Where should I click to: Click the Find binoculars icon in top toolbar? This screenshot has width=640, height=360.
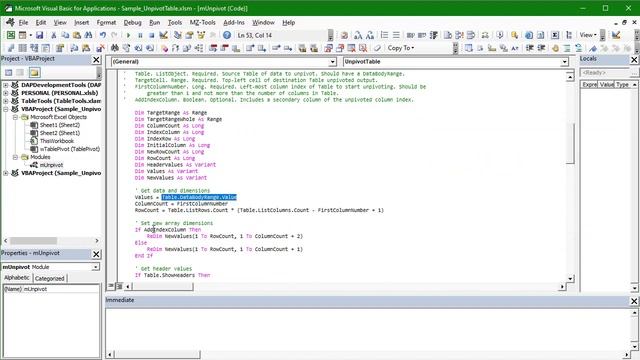(88, 35)
